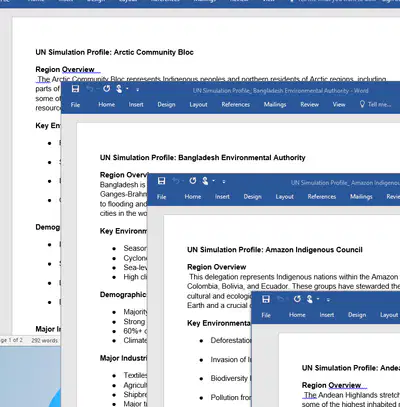The image size is (400, 407).
Task: Click Redo icon in the Andean profile window
Action: tap(297, 299)
